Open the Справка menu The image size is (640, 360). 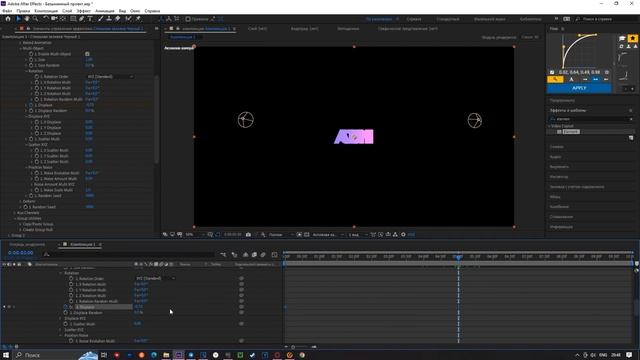pyautogui.click(x=152, y=11)
